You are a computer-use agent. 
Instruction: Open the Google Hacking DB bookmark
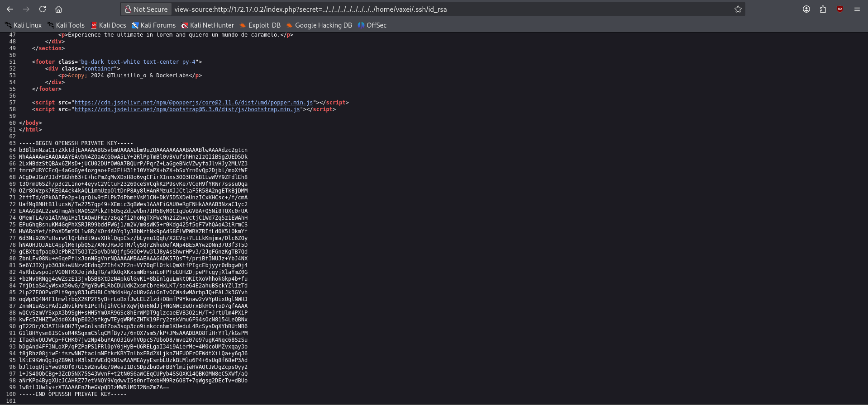pyautogui.click(x=319, y=25)
